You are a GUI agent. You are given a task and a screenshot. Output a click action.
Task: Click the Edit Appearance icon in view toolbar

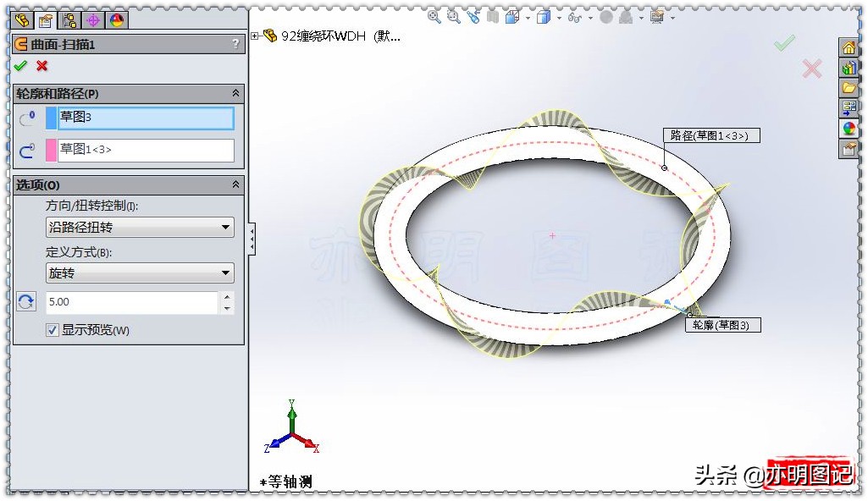pos(606,16)
